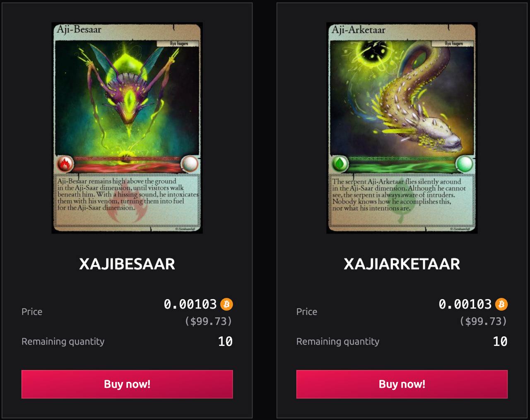This screenshot has width=530, height=420.
Task: Click the fire element icon on Aji-Besaar card
Action: (x=65, y=164)
